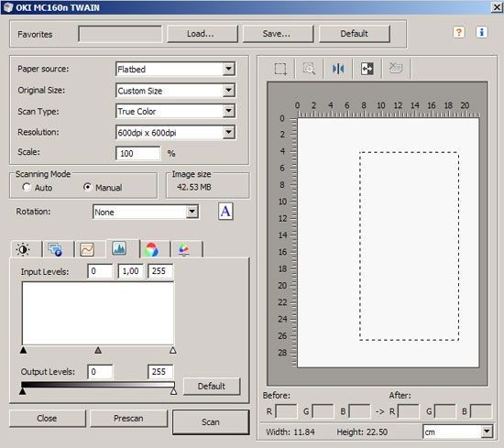Screen dimensions: 504x448
Task: Click the blue letter A icon
Action: pyautogui.click(x=225, y=211)
